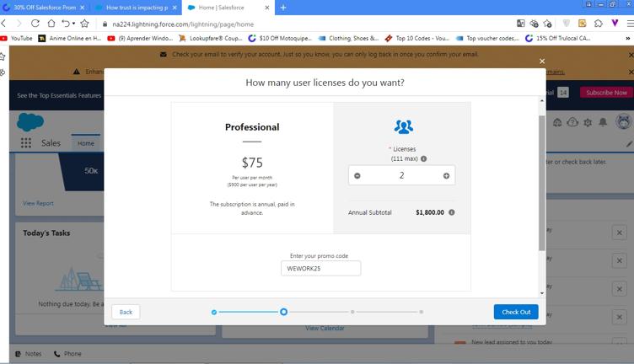The width and height of the screenshot is (634, 364).
Task: Select the last step dot in progress bar
Action: [x=422, y=312]
